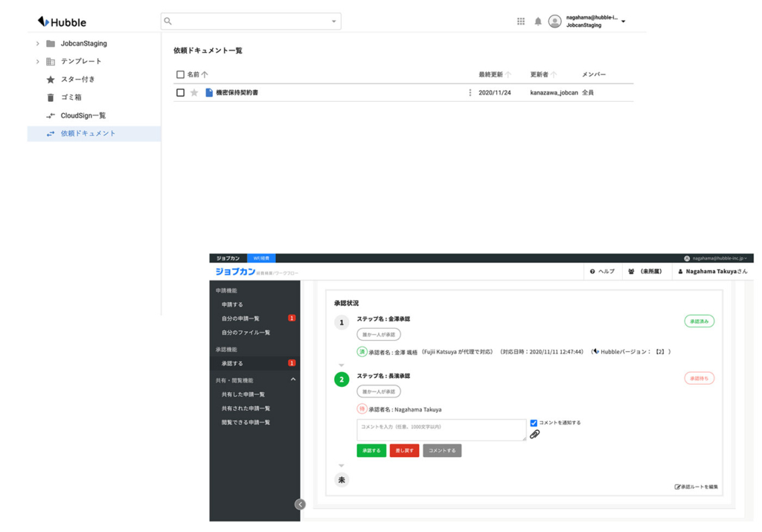Viewport: 762px width, 532px height.
Task: Focus the Hubble search input field
Action: click(x=251, y=22)
